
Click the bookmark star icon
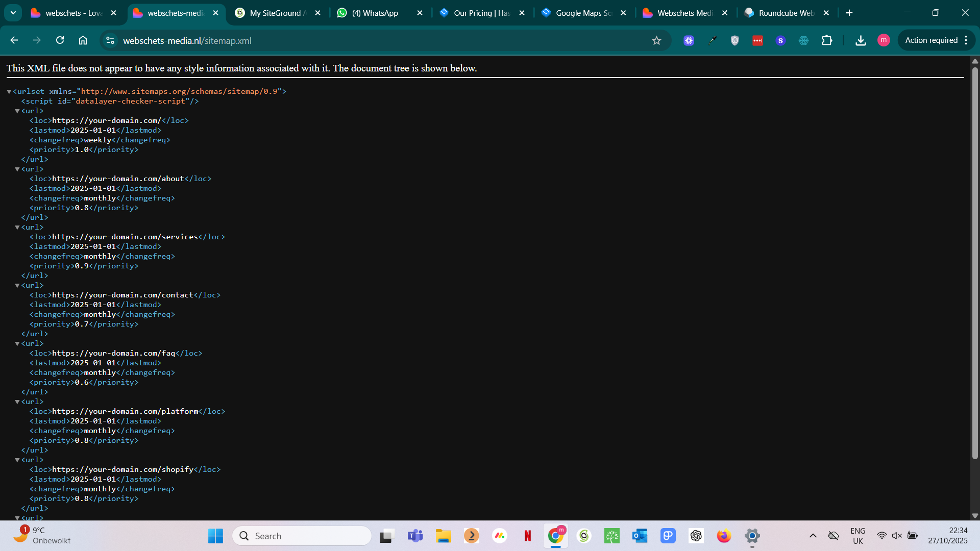656,40
